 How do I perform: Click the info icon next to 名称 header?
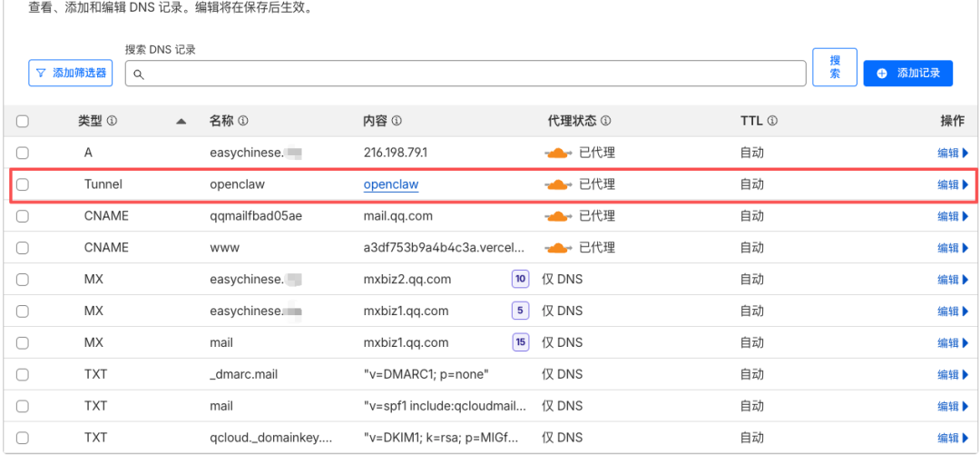click(x=243, y=121)
